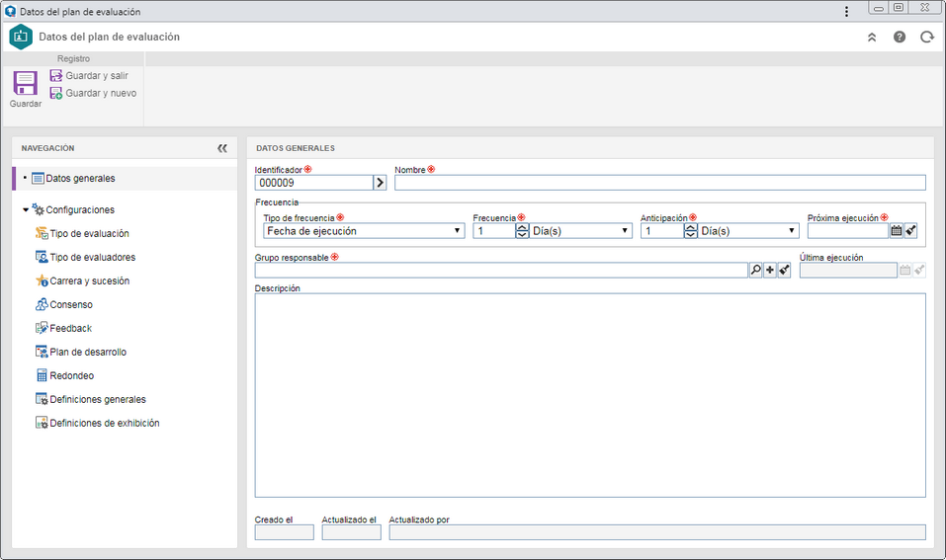Click the Identificador input field

313,183
